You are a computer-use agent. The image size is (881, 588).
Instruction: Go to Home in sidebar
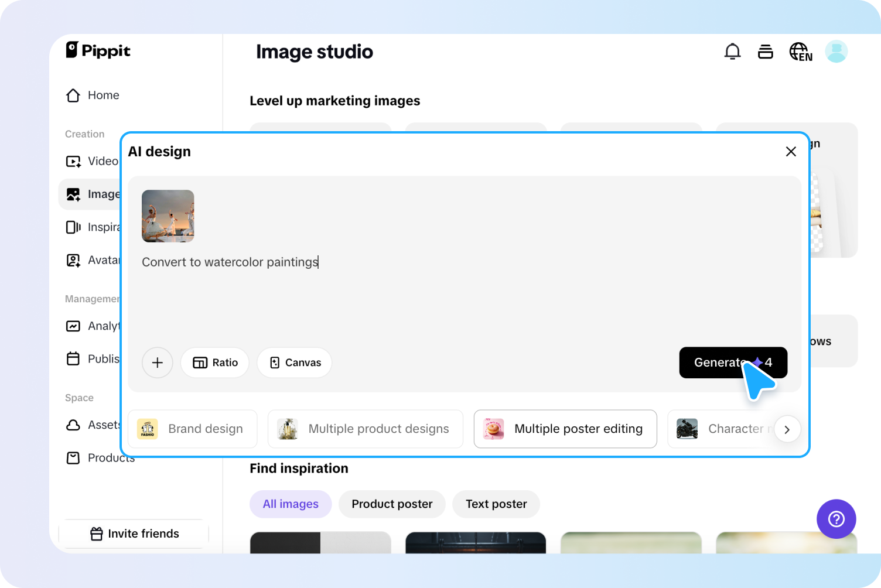click(x=93, y=95)
